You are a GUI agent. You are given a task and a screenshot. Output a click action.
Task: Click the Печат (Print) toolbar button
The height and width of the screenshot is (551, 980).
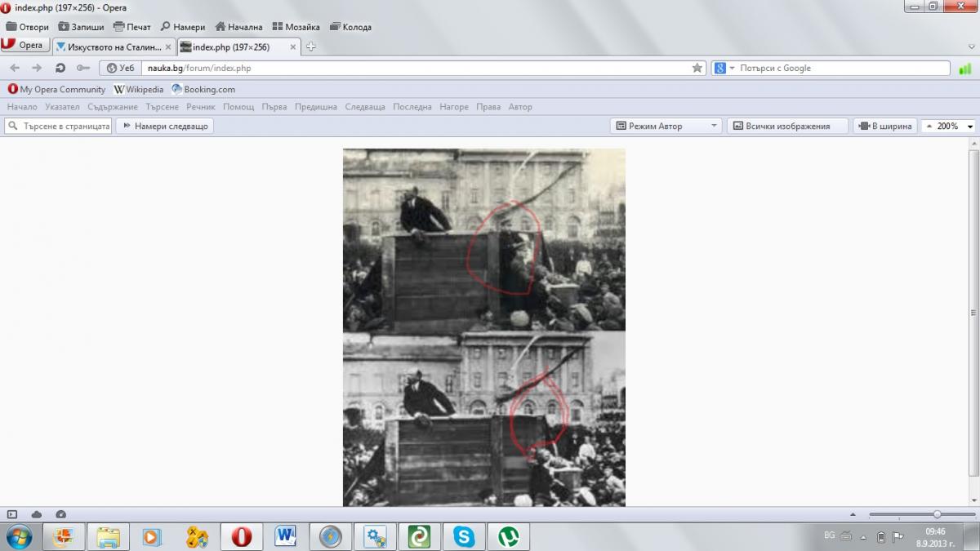point(131,27)
